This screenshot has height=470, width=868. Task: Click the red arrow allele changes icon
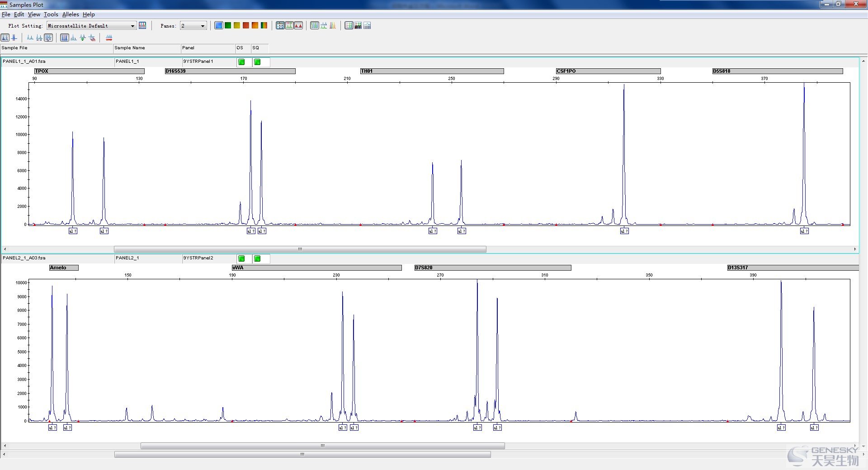point(108,38)
